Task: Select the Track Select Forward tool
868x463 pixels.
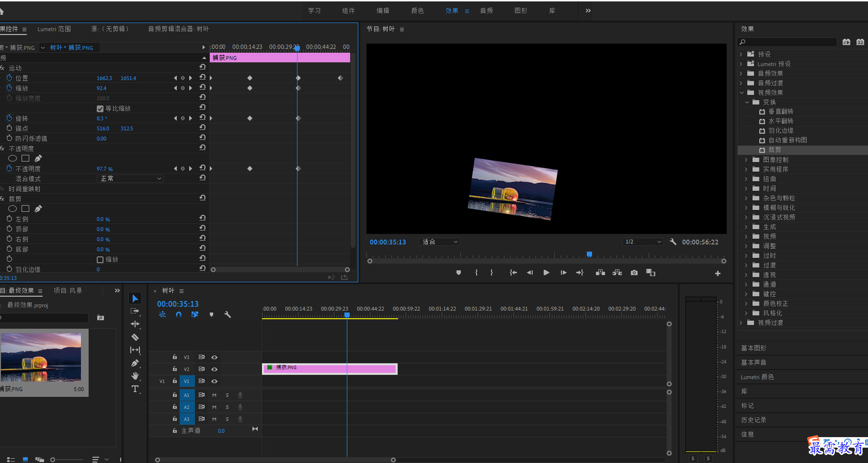Action: click(x=135, y=311)
